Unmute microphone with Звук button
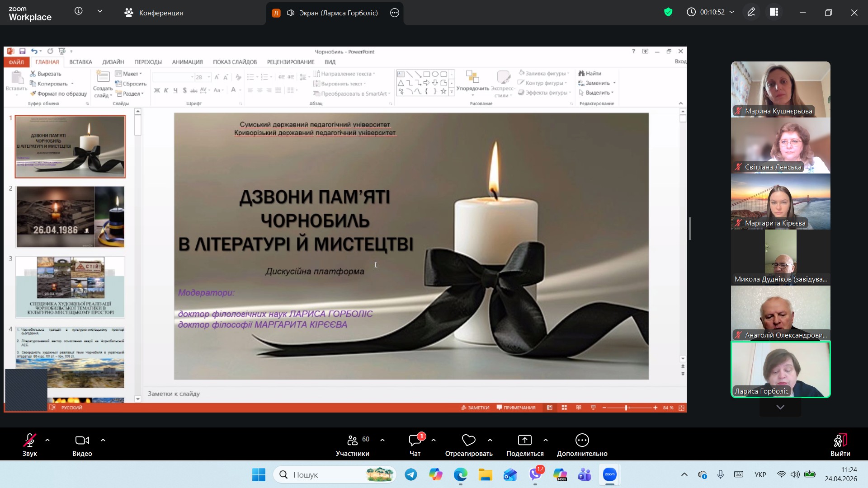 [30, 441]
